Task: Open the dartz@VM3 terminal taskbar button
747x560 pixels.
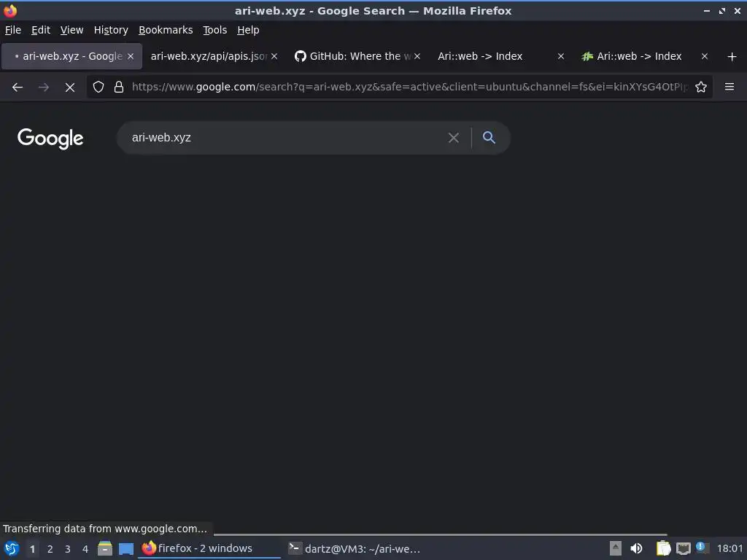Action: click(x=355, y=549)
